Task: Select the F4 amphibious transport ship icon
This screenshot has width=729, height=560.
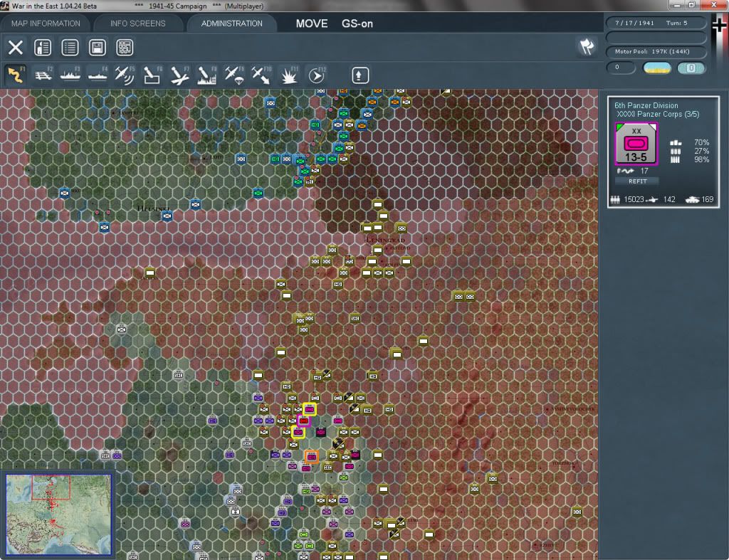Action: click(x=98, y=75)
